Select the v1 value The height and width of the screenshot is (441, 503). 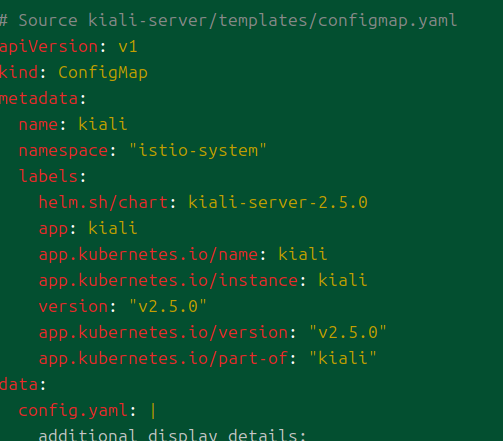[x=128, y=47]
